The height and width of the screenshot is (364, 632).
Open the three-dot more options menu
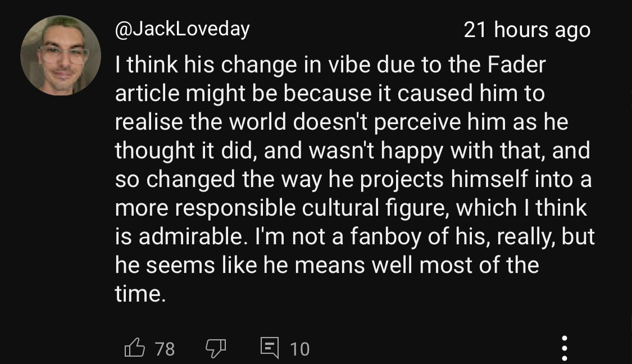(x=564, y=348)
